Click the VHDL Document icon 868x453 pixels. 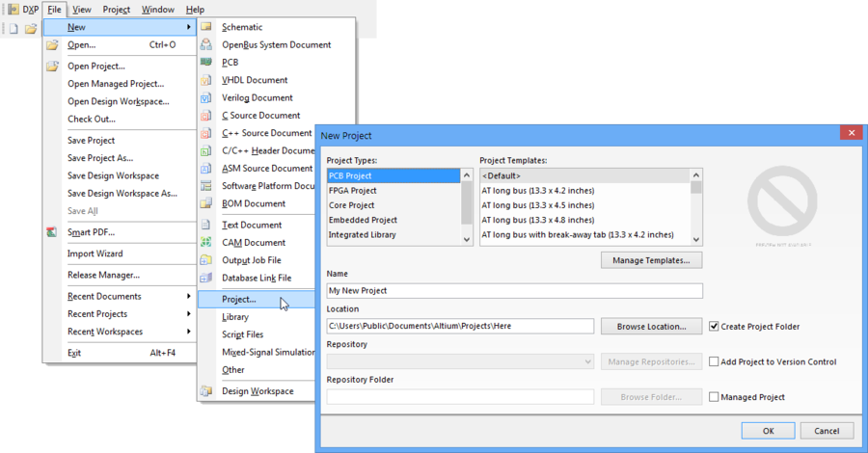[x=206, y=80]
